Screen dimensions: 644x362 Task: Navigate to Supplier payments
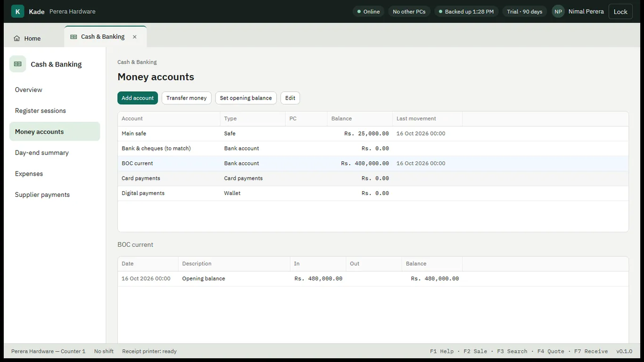coord(55,194)
